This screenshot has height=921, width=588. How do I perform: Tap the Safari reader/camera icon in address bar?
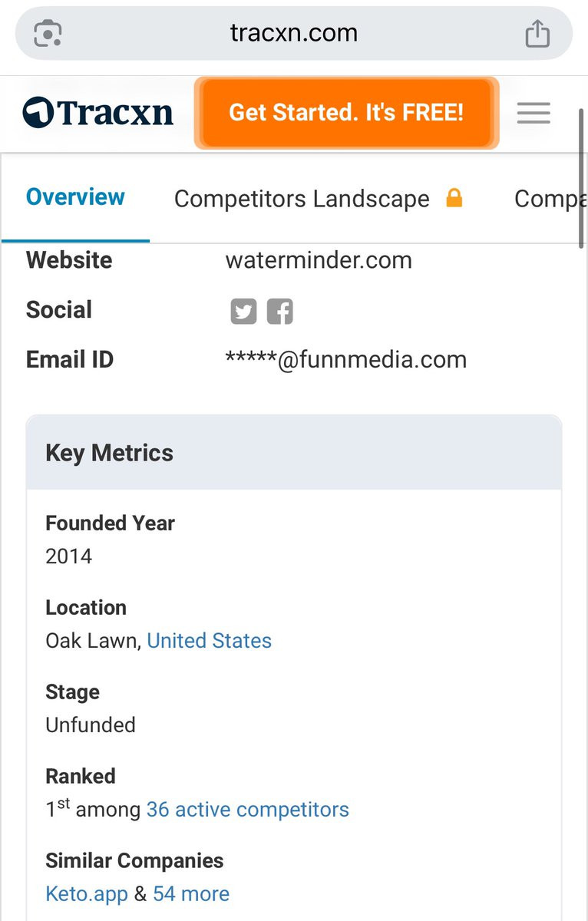(x=48, y=33)
